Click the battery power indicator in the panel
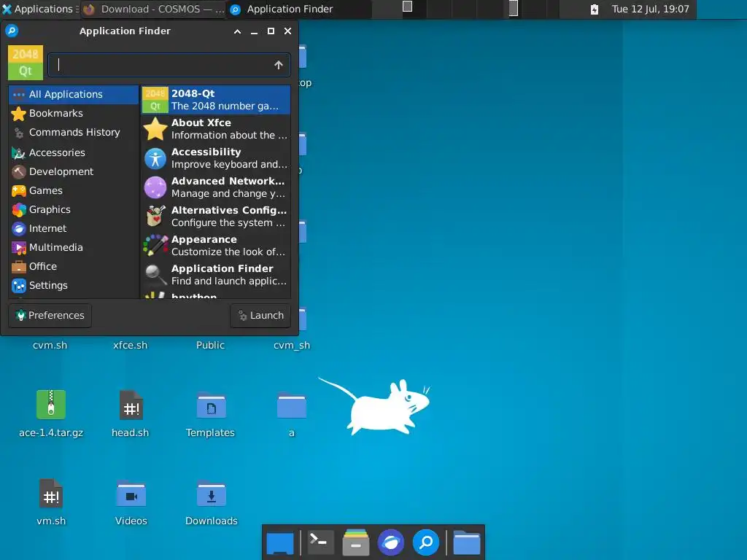 tap(594, 9)
